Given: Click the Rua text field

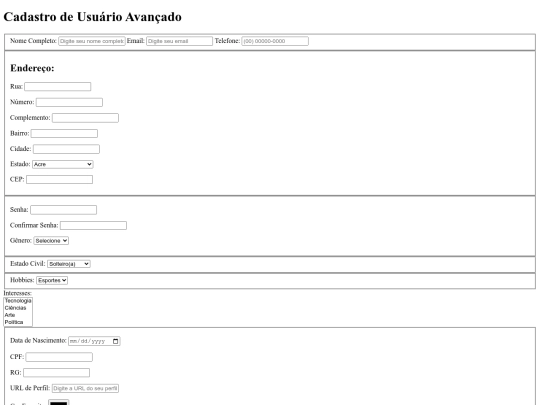Looking at the screenshot, I should pyautogui.click(x=58, y=86).
